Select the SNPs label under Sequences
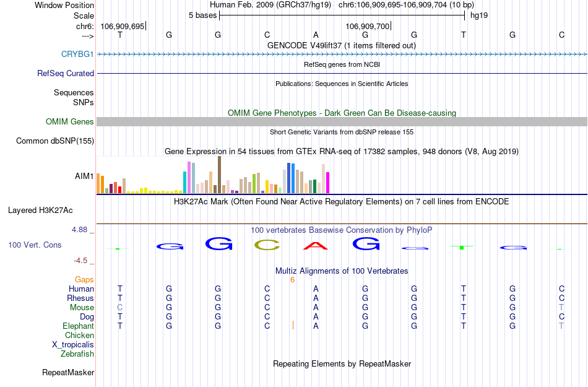The height and width of the screenshot is (387, 588). [84, 102]
